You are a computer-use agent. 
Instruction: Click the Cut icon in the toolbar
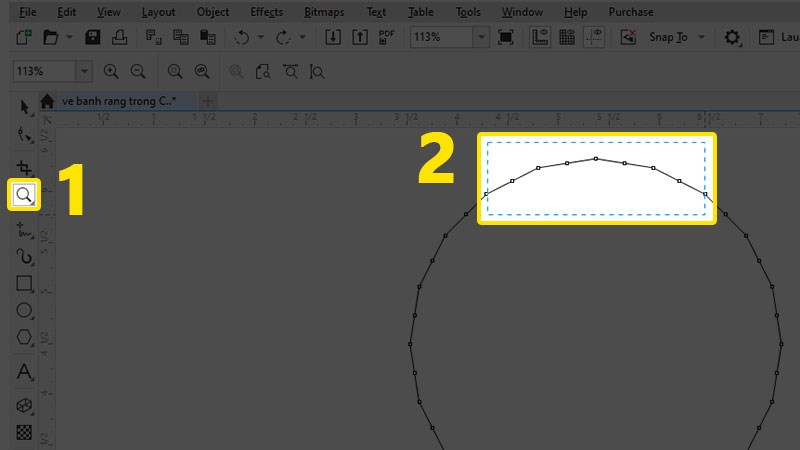154,37
